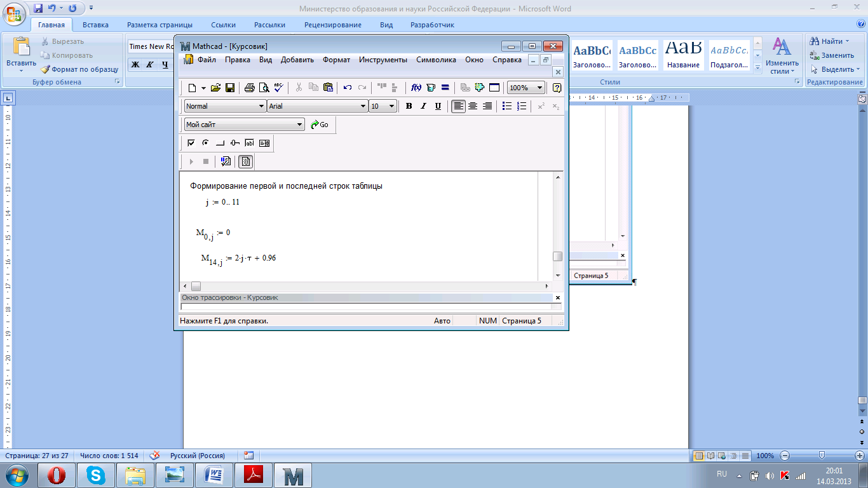This screenshot has width=868, height=488.
Task: Open the font size 10 dropdown
Action: click(x=391, y=106)
